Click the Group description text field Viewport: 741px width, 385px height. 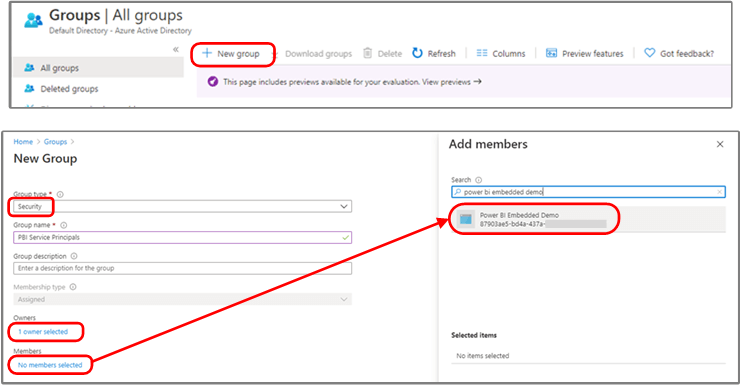click(x=182, y=268)
